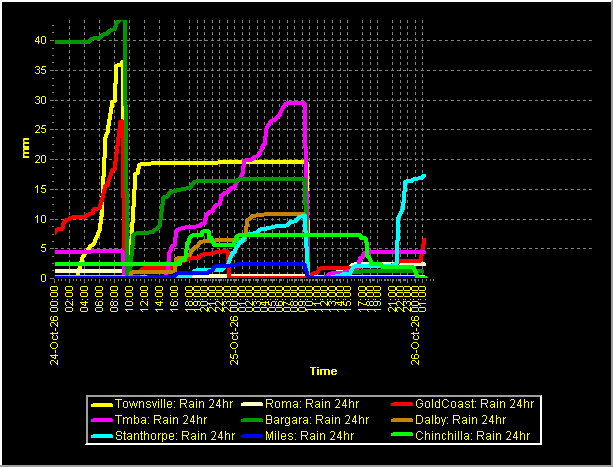Click the 30 value on the y-axis

(x=40, y=100)
